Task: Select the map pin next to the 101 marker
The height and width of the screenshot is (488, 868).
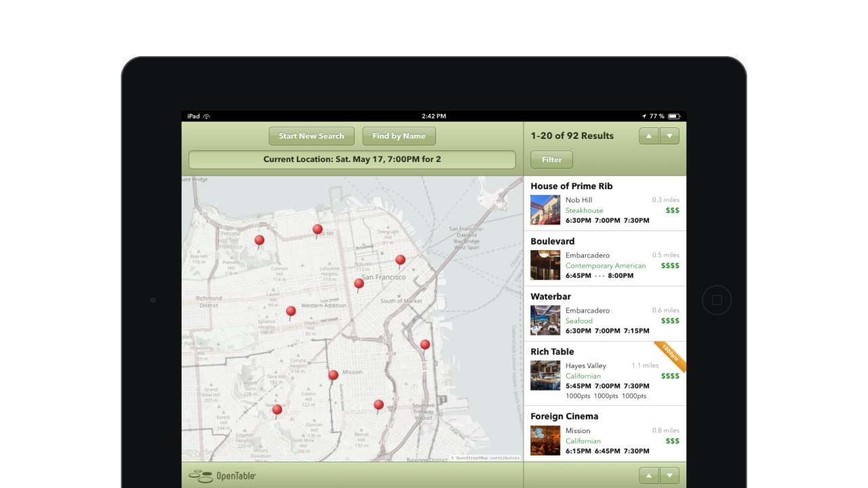Action: [317, 231]
